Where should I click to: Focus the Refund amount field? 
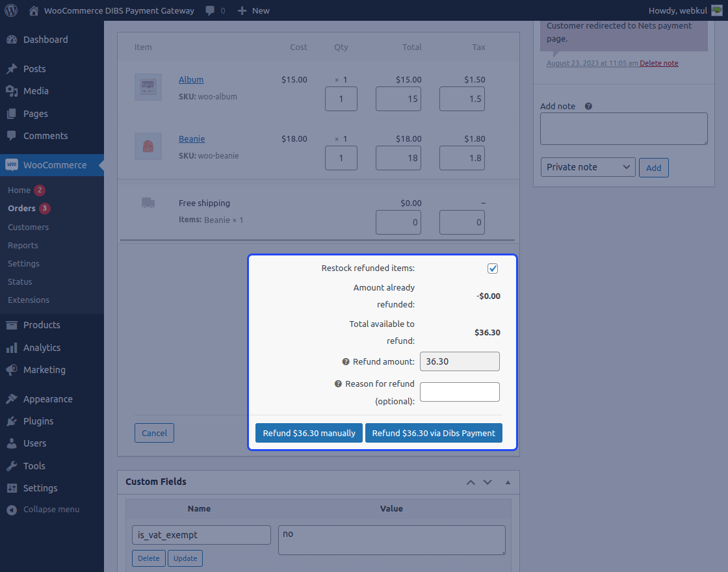point(460,361)
